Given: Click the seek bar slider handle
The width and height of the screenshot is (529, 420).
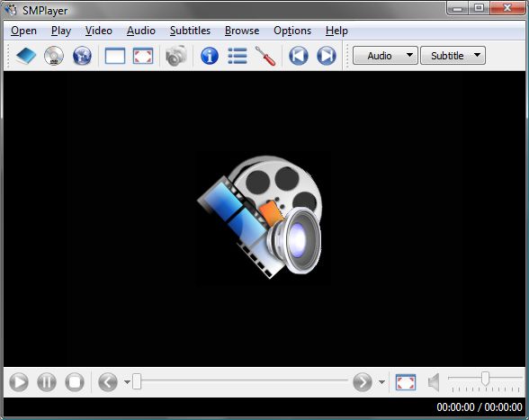Looking at the screenshot, I should coord(137,381).
